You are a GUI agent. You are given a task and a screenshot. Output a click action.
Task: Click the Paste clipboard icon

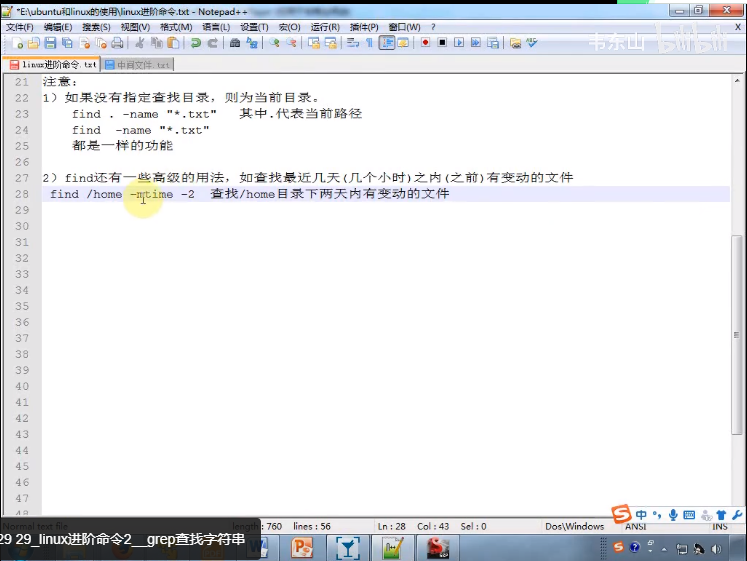click(x=173, y=43)
